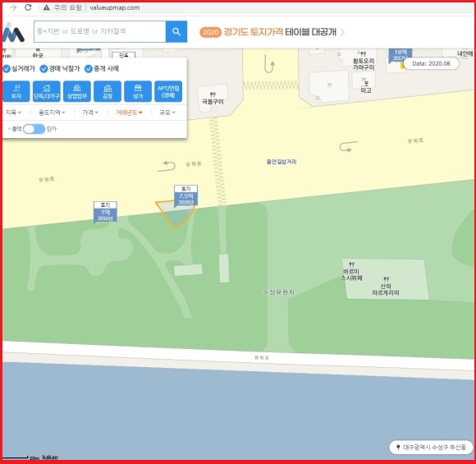Click the 수성유원지 park label
Screen dimensions: 476x464
point(278,292)
